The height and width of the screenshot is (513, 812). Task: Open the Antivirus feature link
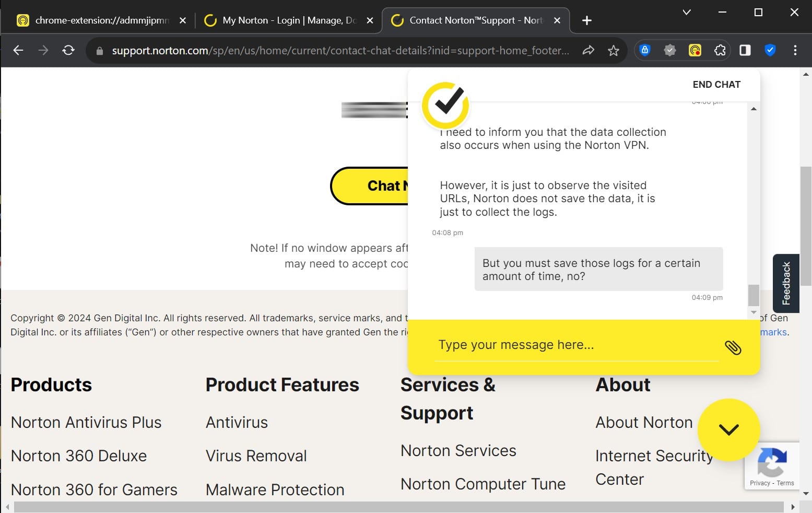pos(237,422)
